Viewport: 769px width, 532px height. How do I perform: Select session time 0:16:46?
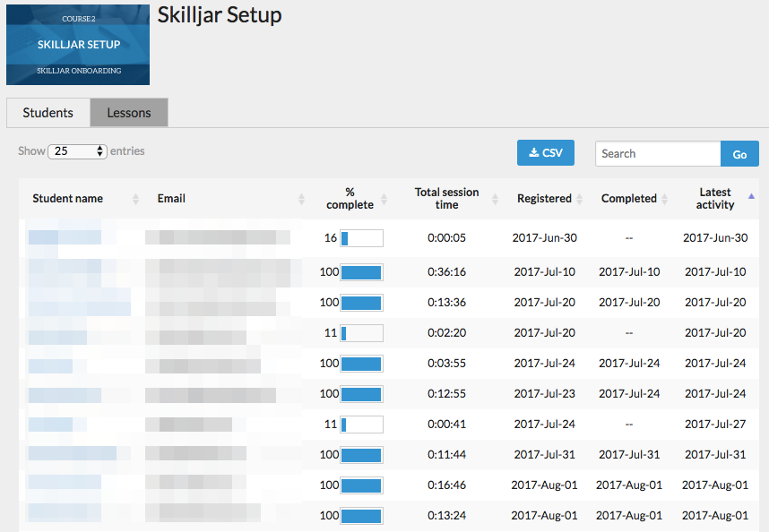pyautogui.click(x=446, y=485)
